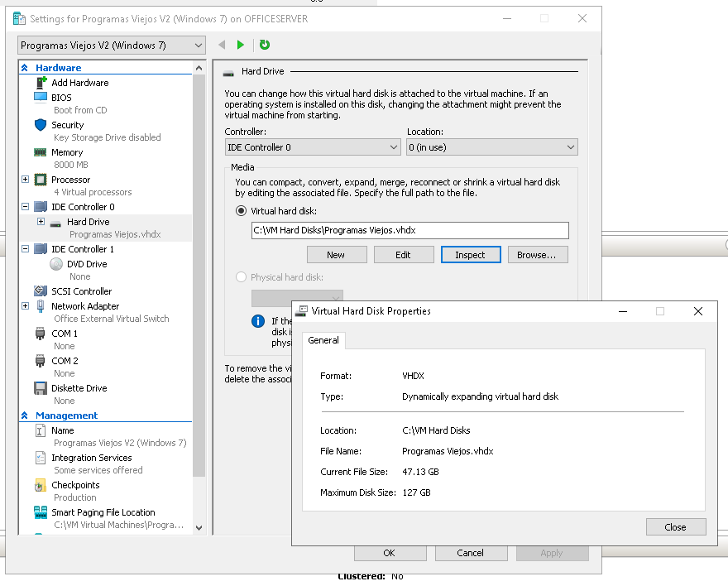728x586 pixels.
Task: Click the Inspect button
Action: [471, 254]
